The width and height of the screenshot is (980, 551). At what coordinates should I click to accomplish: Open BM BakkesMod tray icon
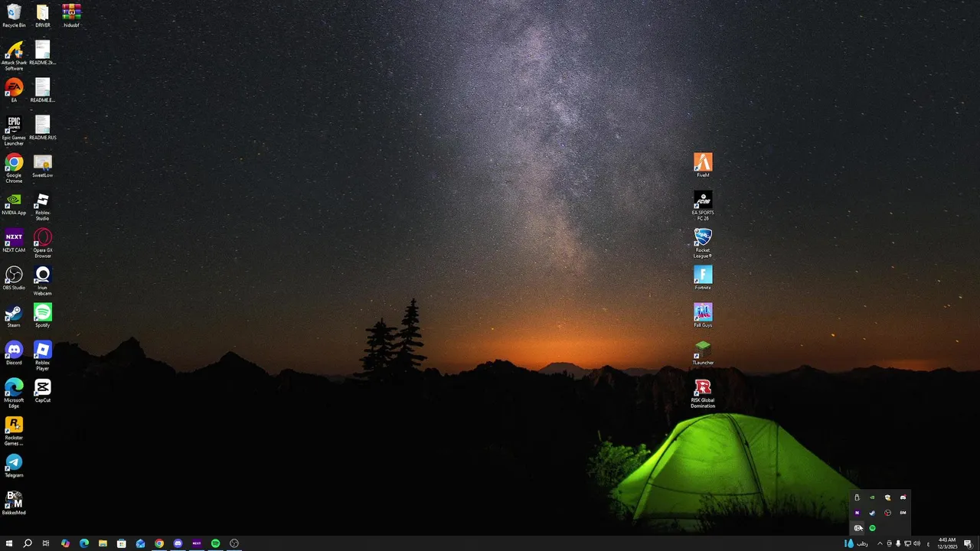[x=903, y=513]
